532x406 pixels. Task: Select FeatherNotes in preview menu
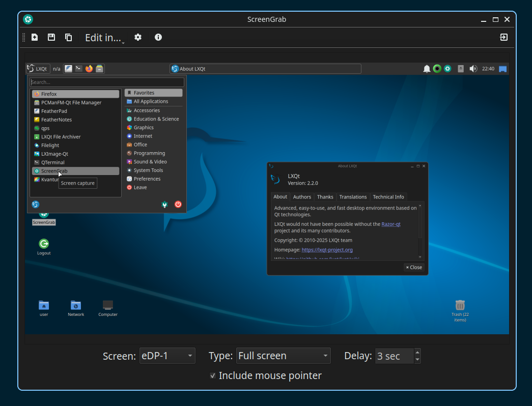click(75, 120)
